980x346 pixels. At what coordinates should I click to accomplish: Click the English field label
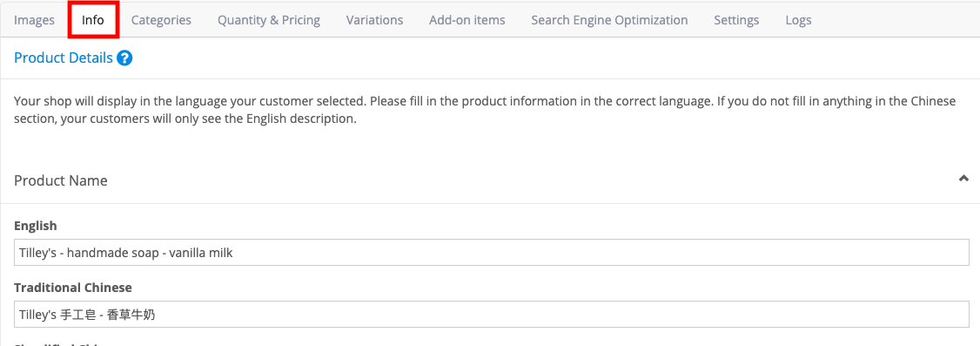click(x=35, y=226)
